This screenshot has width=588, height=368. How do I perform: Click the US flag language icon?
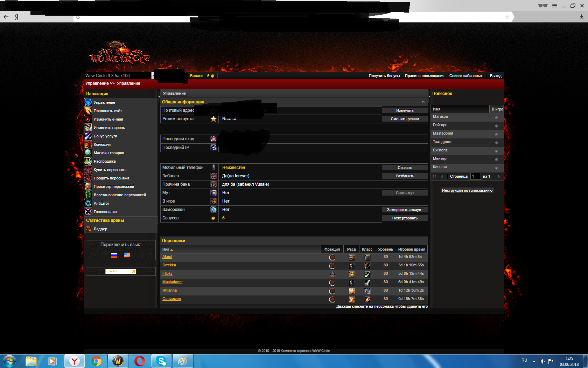(x=127, y=255)
